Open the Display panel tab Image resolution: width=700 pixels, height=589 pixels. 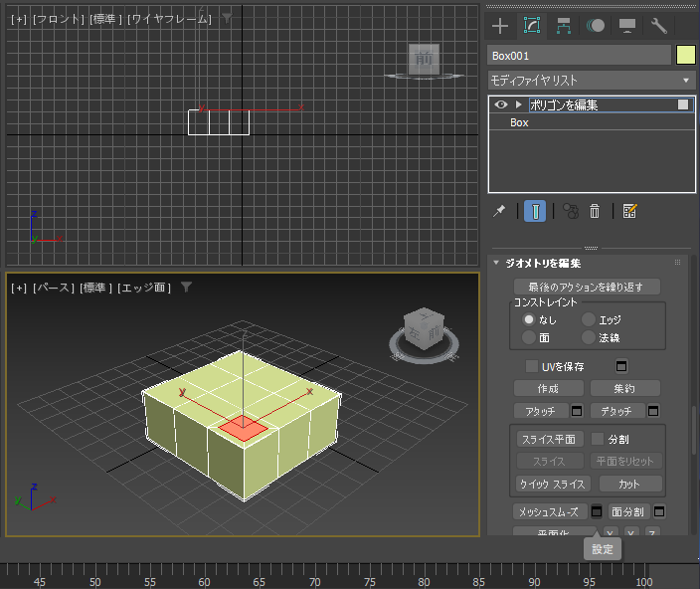(627, 26)
